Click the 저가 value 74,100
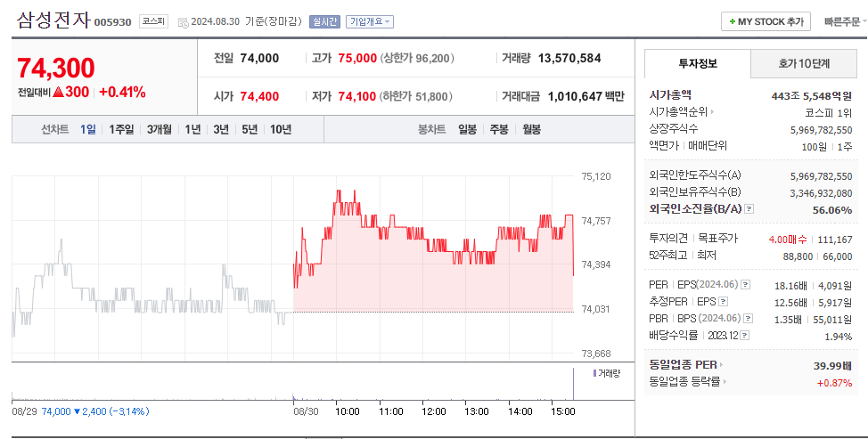The image size is (868, 439). (357, 97)
